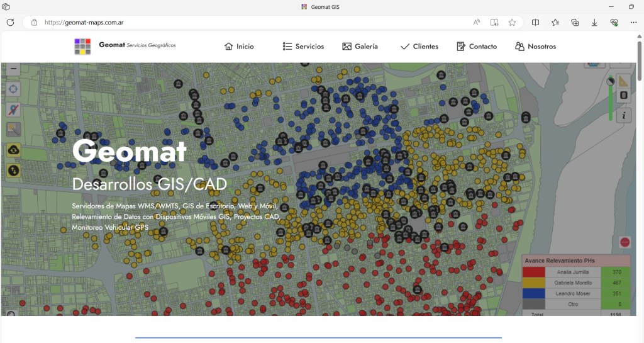Image resolution: width=644 pixels, height=343 pixels.
Task: Click the red Analia Jumilla legend swatch
Action: [x=533, y=272]
